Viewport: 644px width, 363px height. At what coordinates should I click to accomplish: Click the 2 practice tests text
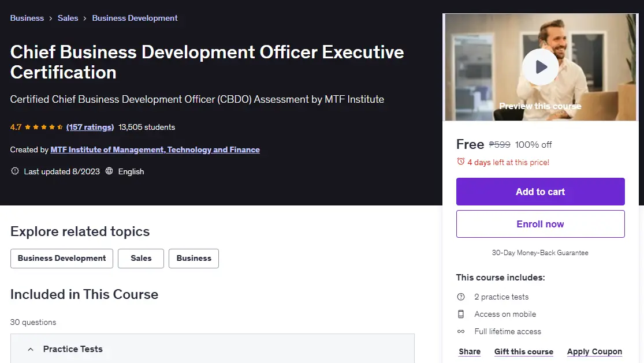(501, 297)
